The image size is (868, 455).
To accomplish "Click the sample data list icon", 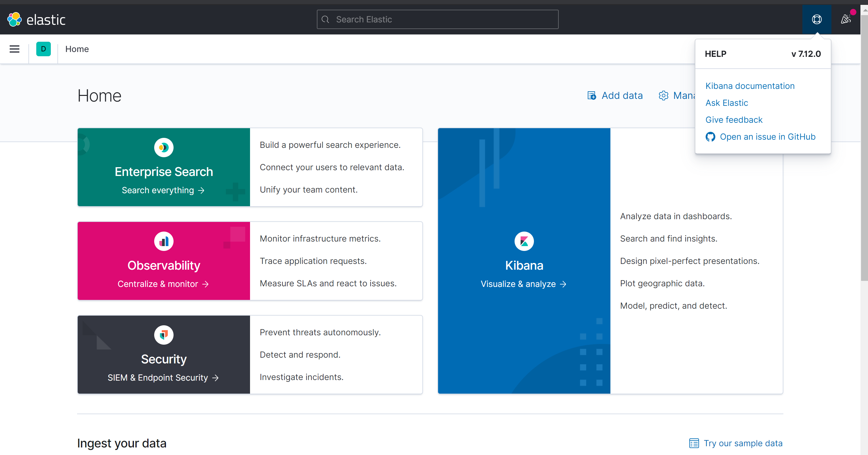I will (694, 443).
